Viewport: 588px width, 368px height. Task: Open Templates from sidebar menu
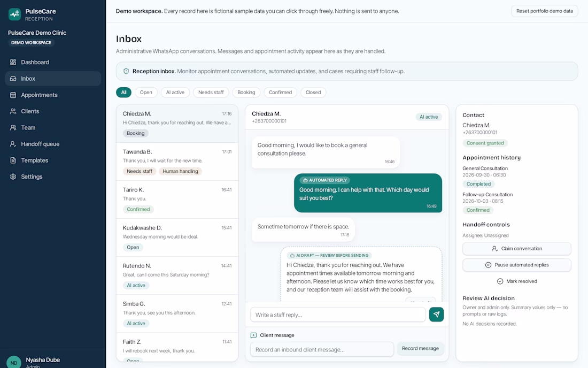(53, 160)
